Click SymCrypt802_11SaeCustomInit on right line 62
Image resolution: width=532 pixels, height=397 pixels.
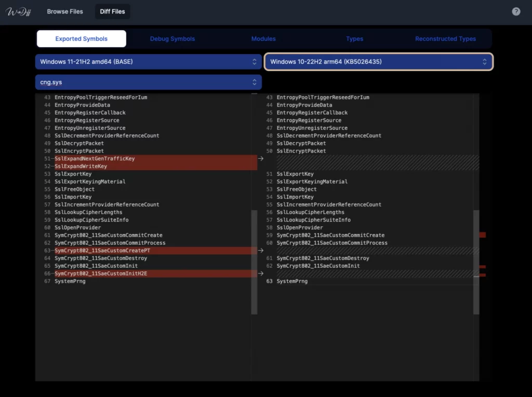318,266
